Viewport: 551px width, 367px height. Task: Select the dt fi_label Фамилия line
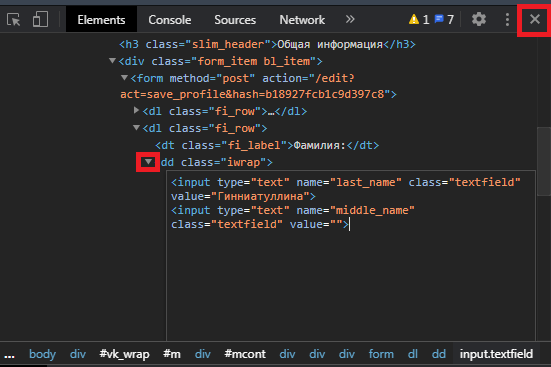267,145
